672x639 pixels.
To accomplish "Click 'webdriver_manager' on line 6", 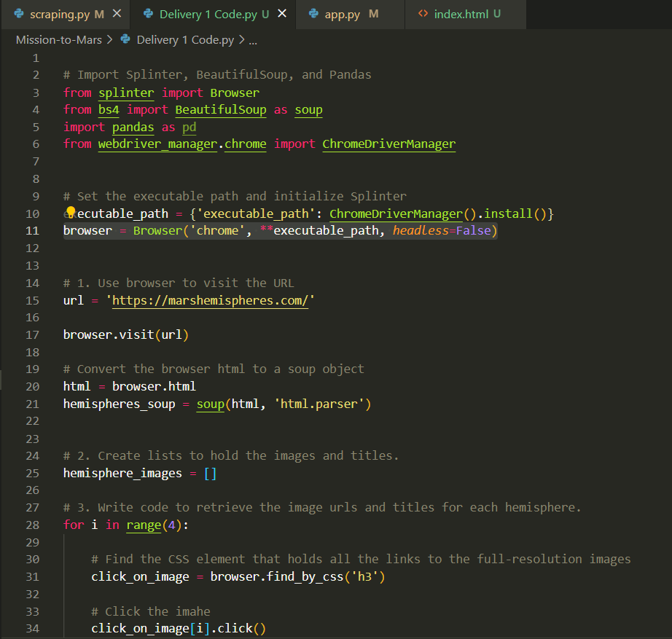I will (157, 144).
